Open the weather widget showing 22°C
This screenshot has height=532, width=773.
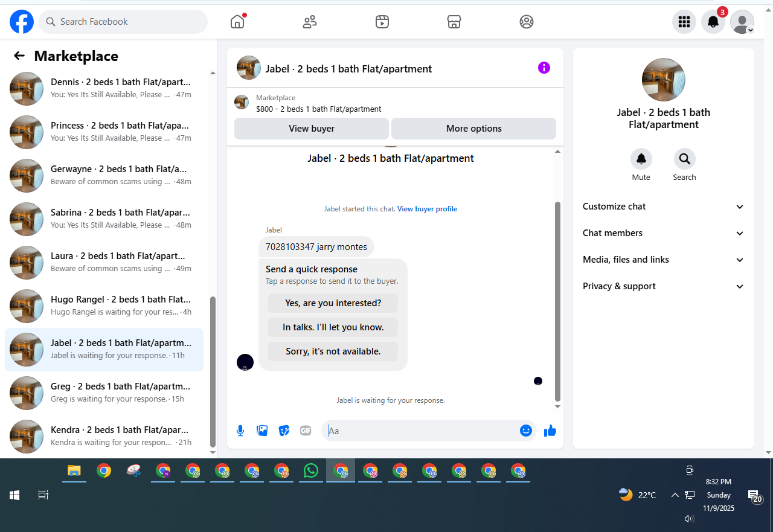[638, 495]
